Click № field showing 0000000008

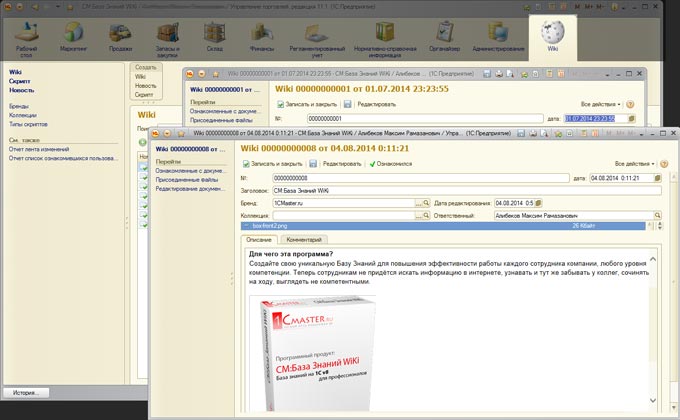(421, 178)
